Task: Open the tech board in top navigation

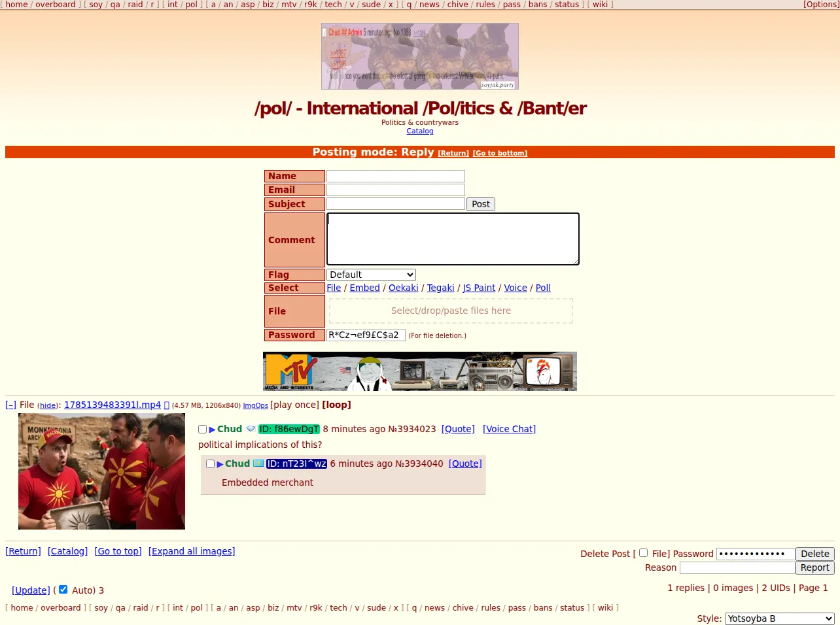Action: pyautogui.click(x=334, y=5)
